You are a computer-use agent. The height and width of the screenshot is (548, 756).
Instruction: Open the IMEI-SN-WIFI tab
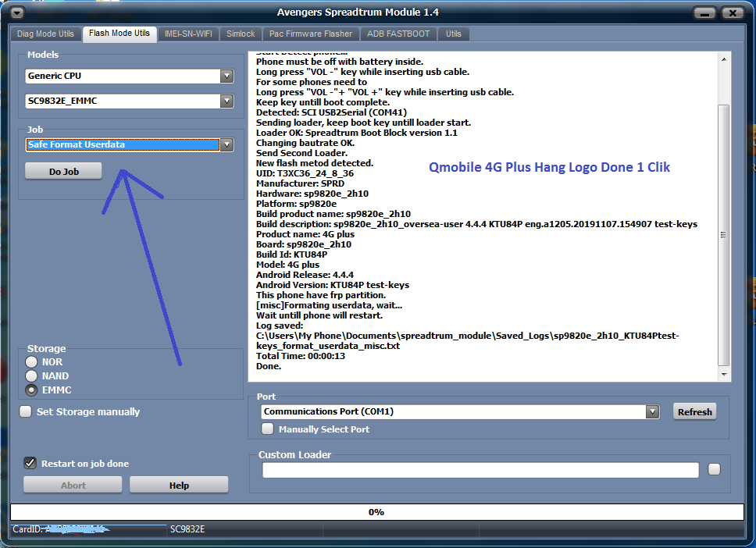[x=188, y=34]
